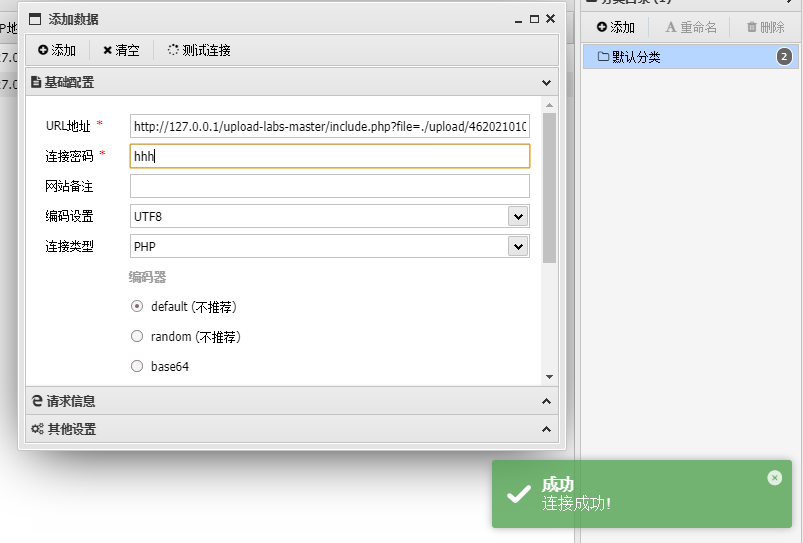Open the 连接类型 PHP dropdown
The image size is (803, 543).
[x=518, y=246]
